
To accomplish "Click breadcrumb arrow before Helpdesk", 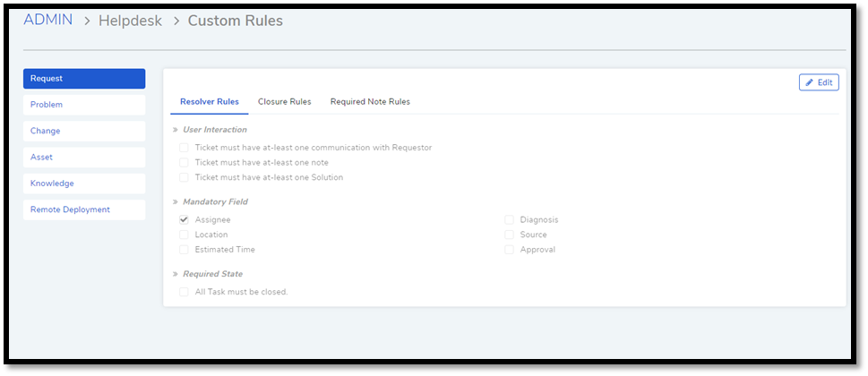I will tap(86, 21).
